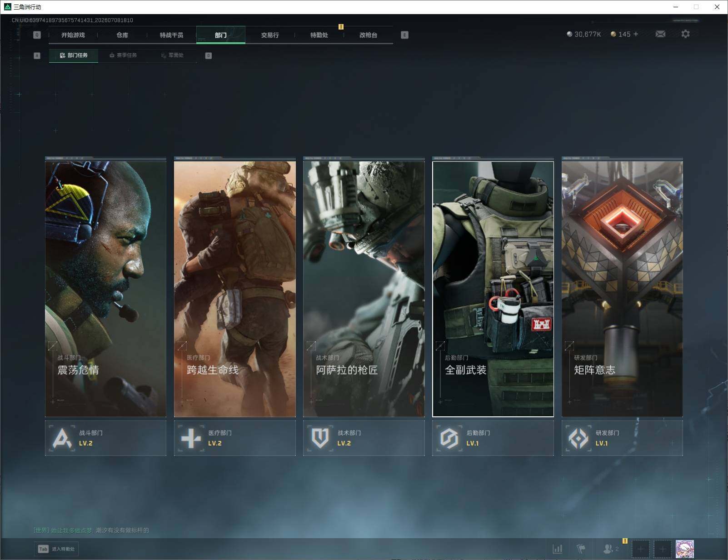Open the mail envelope icon
The image size is (728, 560).
[660, 34]
